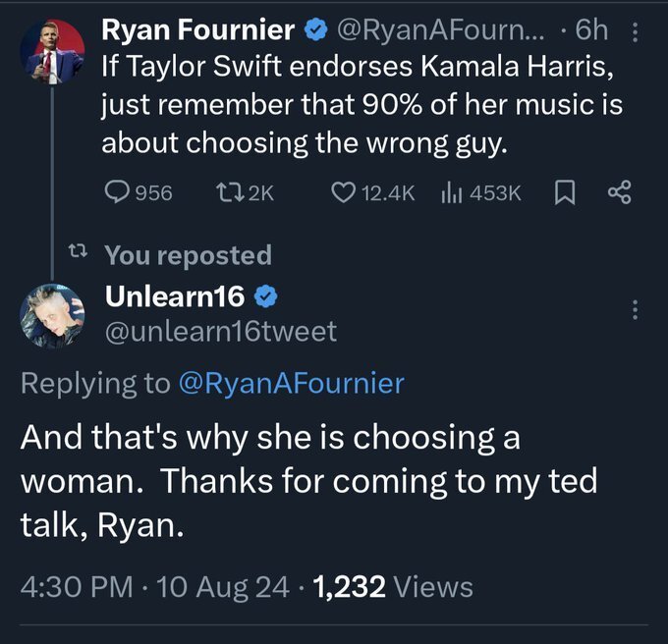This screenshot has height=644, width=668.
Task: Open the @unlearn16tweet handle link
Action: (219, 332)
